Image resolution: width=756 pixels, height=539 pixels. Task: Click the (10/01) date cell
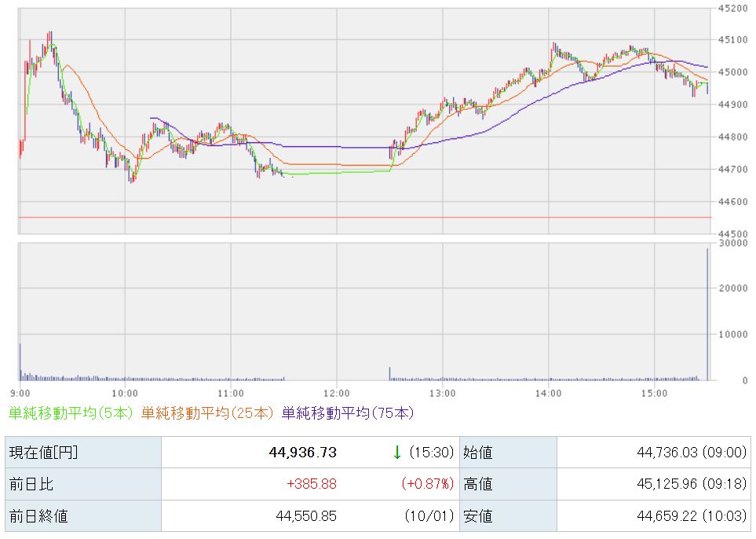click(x=429, y=516)
